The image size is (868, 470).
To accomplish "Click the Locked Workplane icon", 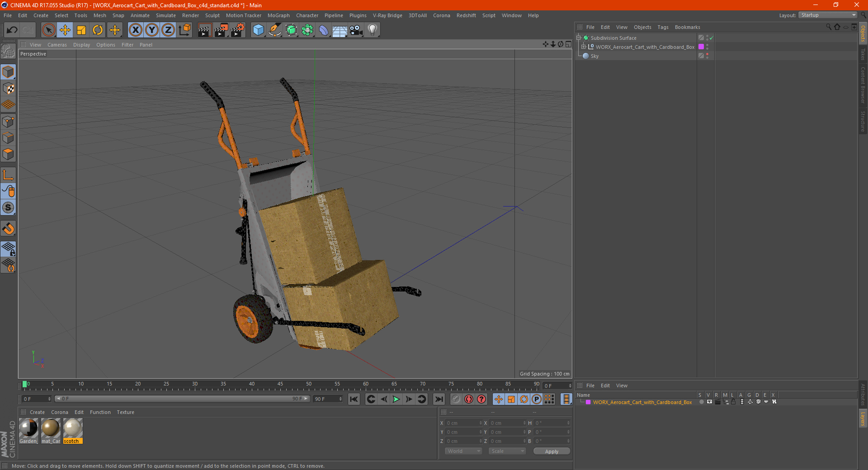I will pos(8,249).
